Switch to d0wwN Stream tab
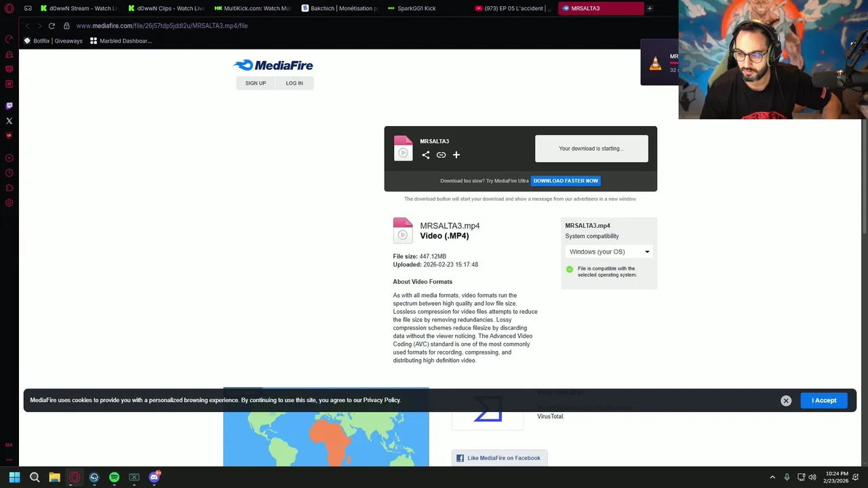Image resolution: width=868 pixels, height=488 pixels. click(79, 8)
